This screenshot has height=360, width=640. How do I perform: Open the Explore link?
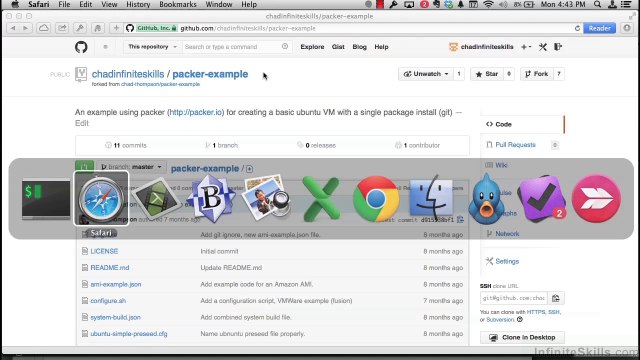[312, 47]
